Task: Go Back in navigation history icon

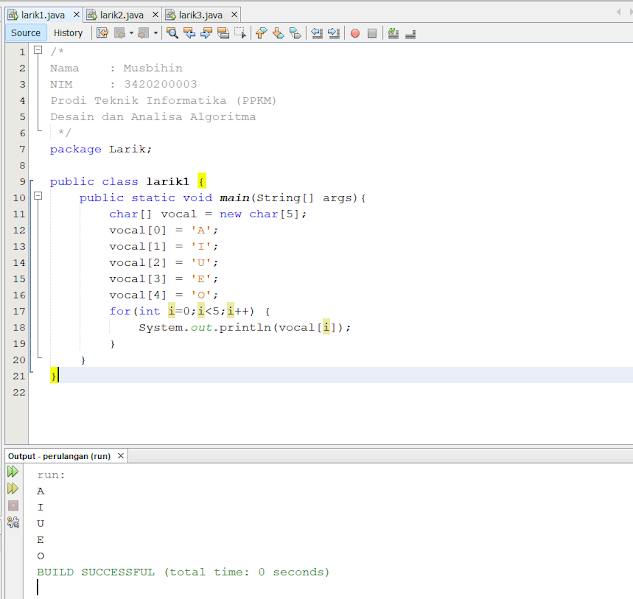Action: [x=120, y=33]
